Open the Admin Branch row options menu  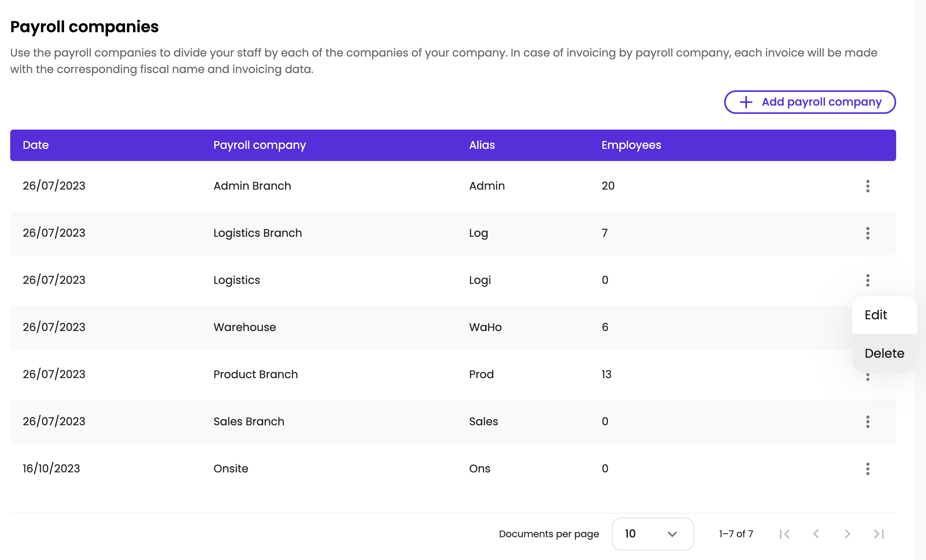click(x=867, y=186)
